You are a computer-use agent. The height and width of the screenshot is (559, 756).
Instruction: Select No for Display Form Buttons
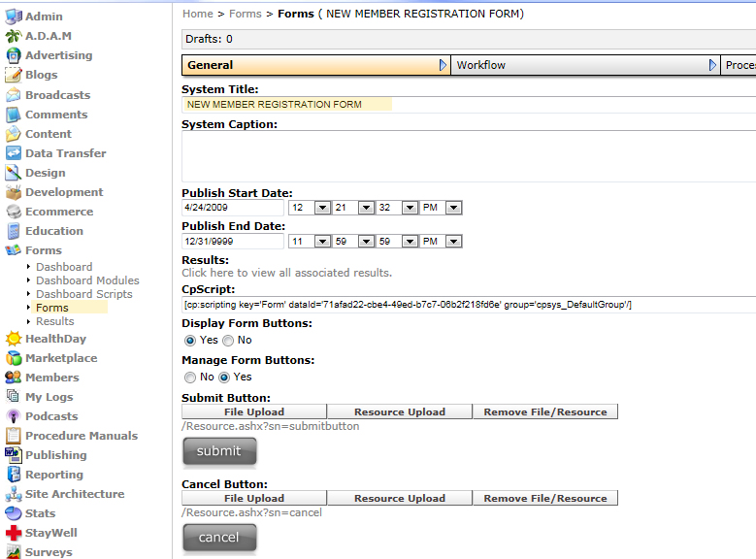(228, 341)
